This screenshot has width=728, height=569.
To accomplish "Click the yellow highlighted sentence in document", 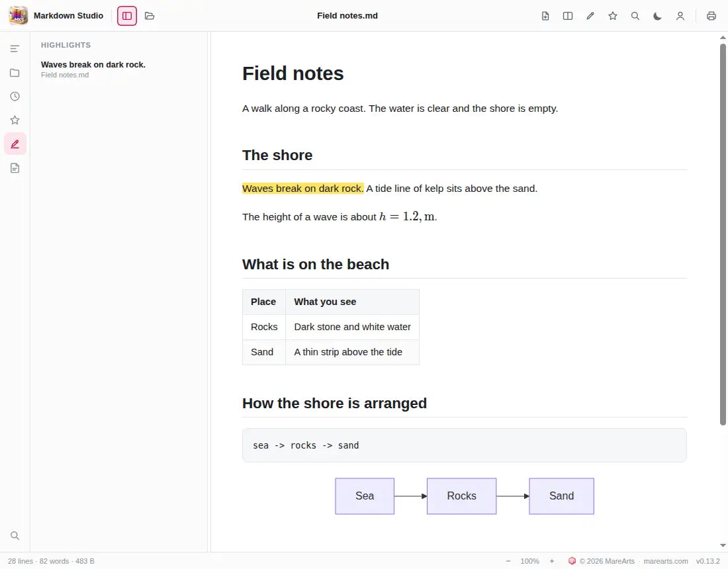I will (x=302, y=189).
